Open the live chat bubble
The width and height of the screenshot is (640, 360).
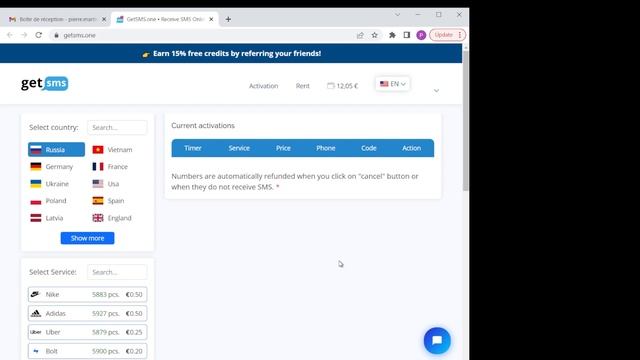[x=437, y=340]
